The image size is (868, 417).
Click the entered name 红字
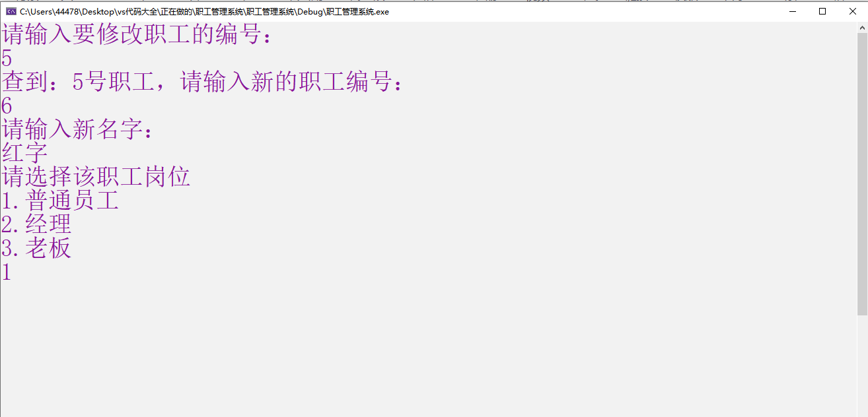tap(24, 154)
